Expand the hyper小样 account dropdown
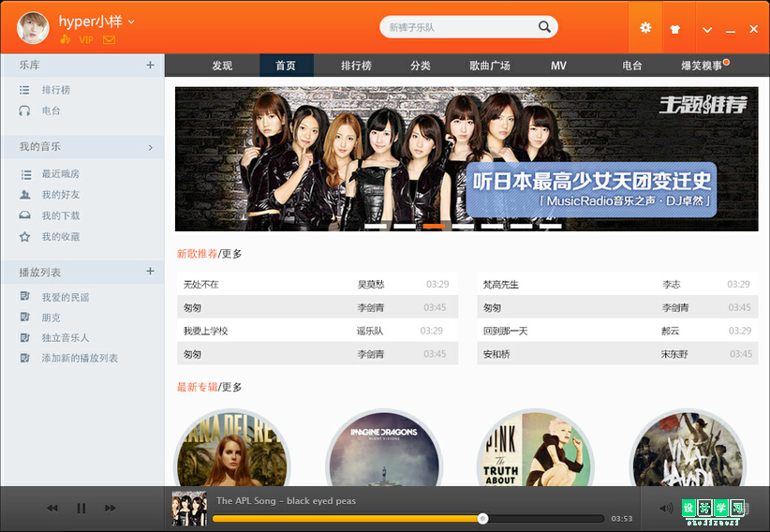770x532 pixels. click(x=131, y=22)
